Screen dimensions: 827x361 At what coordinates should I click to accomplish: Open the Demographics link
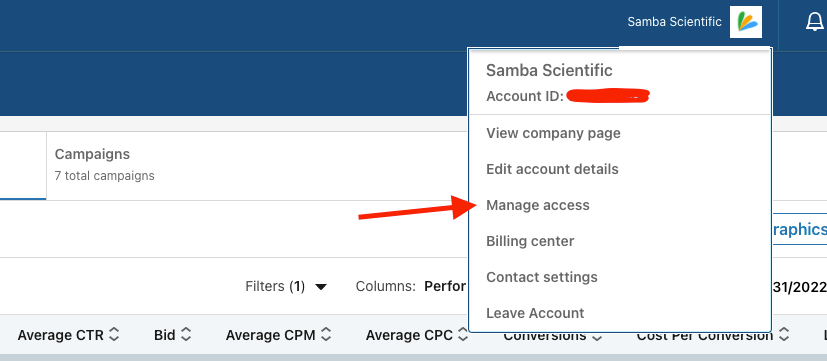click(x=798, y=230)
